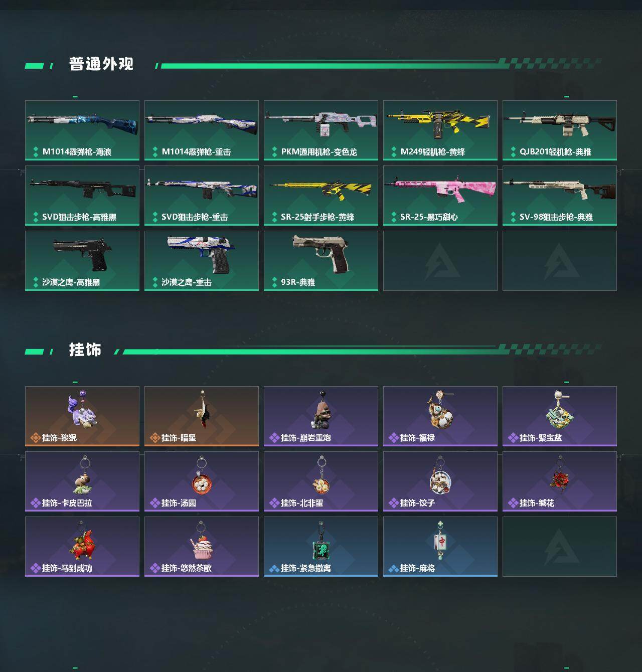Select the pink SR-25-黑巧甜心 rifle skin
642x672 pixels.
point(440,196)
